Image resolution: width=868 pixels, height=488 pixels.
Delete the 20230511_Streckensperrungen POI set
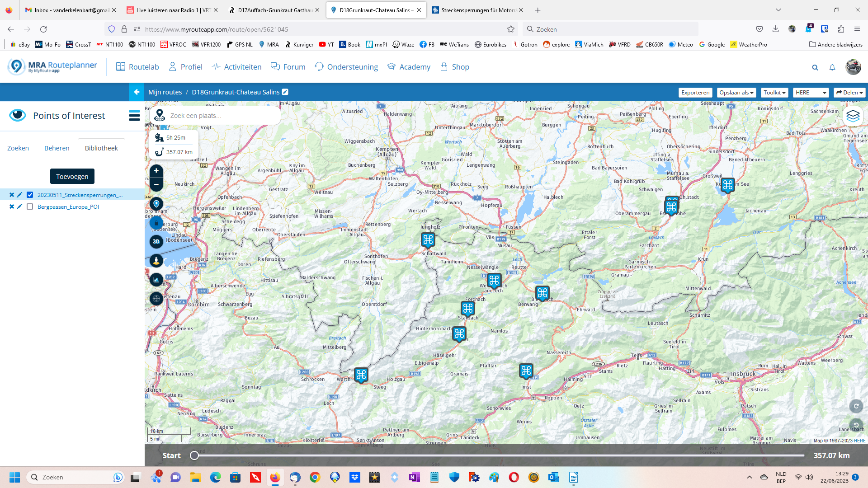(12, 195)
